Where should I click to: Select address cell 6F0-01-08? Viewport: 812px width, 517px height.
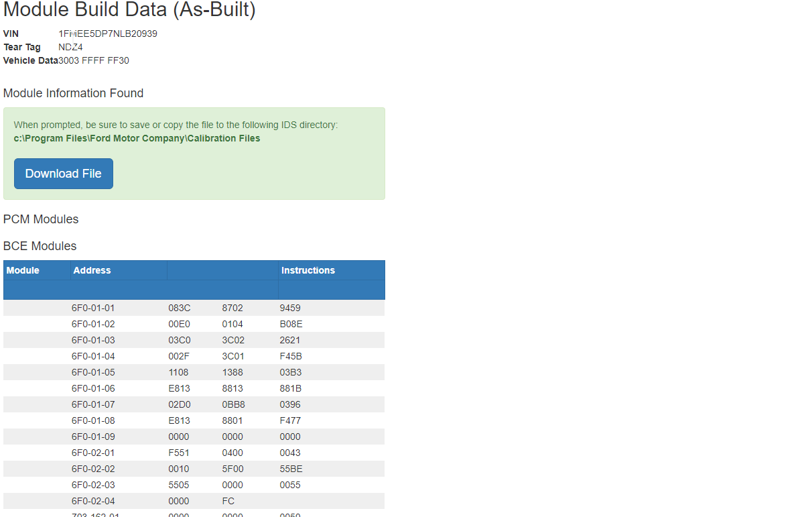(93, 420)
